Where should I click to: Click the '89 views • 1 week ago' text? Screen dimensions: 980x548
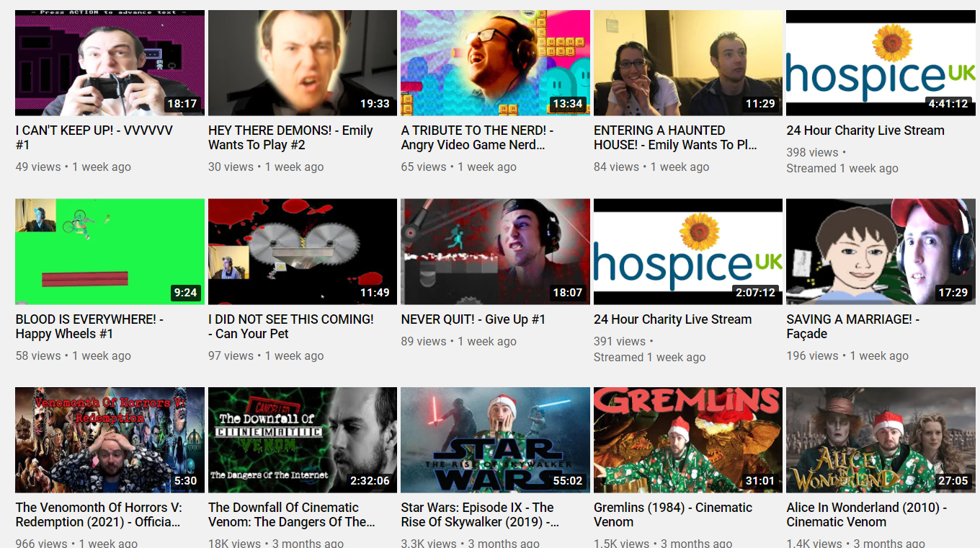tap(459, 341)
